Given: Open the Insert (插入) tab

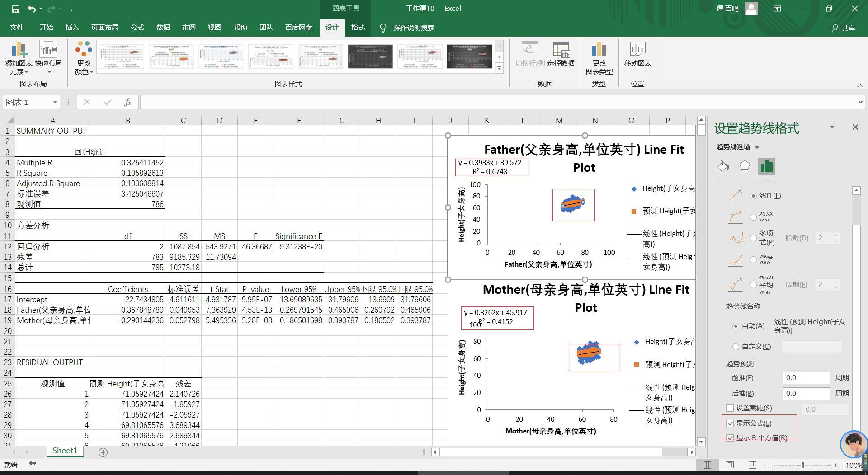Looking at the screenshot, I should 72,28.
